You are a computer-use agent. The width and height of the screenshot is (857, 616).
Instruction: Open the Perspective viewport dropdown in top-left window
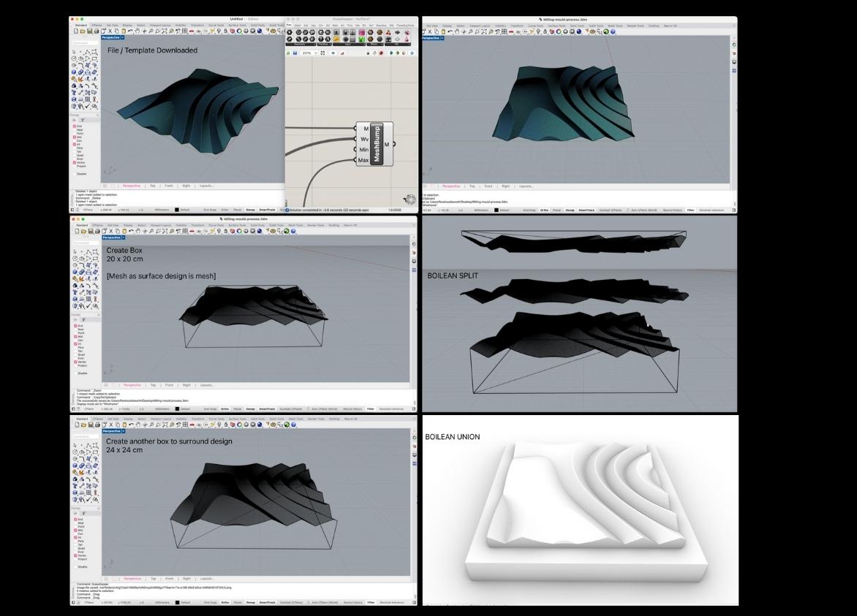pos(123,37)
